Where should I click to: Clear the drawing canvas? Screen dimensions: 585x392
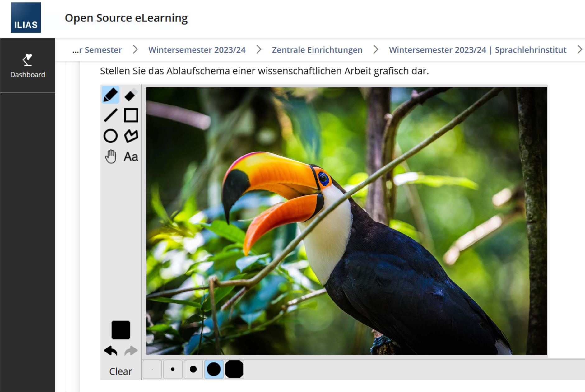pos(120,371)
